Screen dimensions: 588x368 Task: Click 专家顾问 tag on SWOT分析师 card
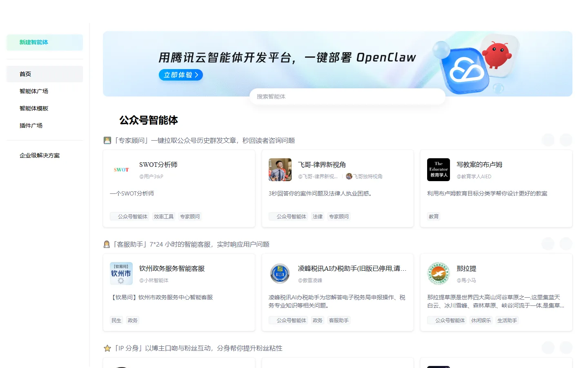coord(190,216)
